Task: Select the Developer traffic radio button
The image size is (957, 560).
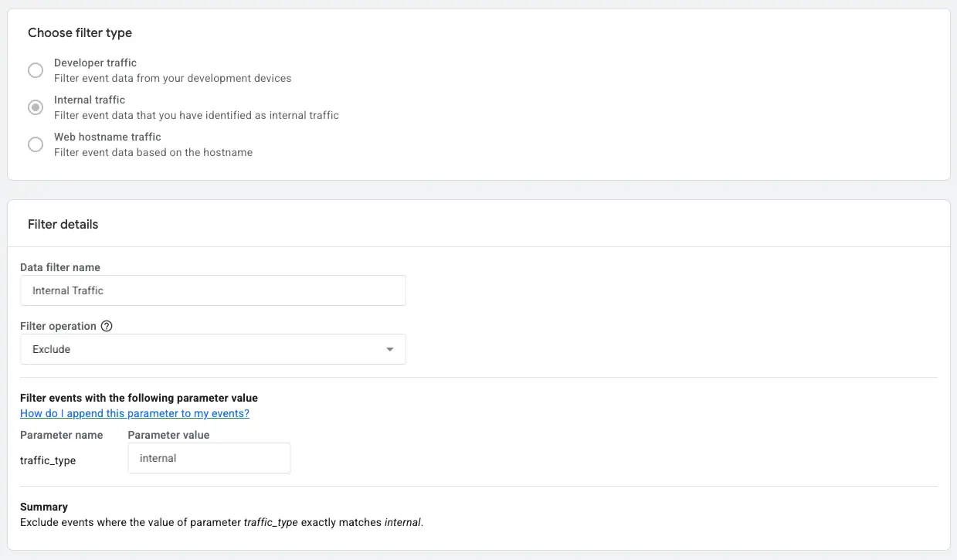Action: click(x=36, y=70)
